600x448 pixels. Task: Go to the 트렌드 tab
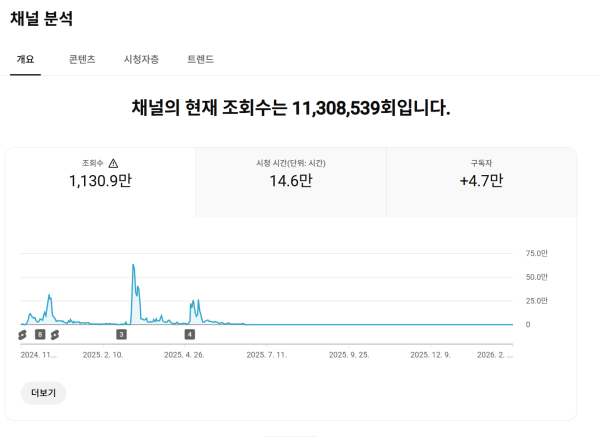tap(200, 59)
